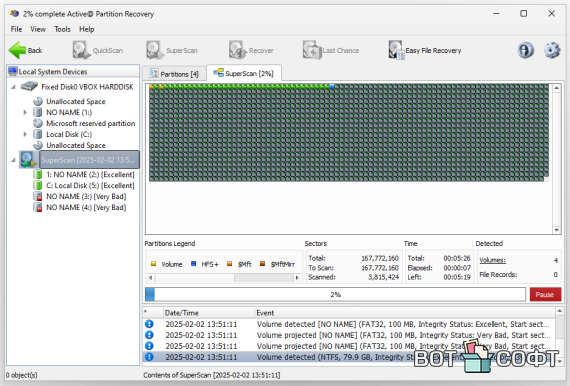This screenshot has width=570, height=386.
Task: Launch Easy File Recovery
Action: pos(425,50)
